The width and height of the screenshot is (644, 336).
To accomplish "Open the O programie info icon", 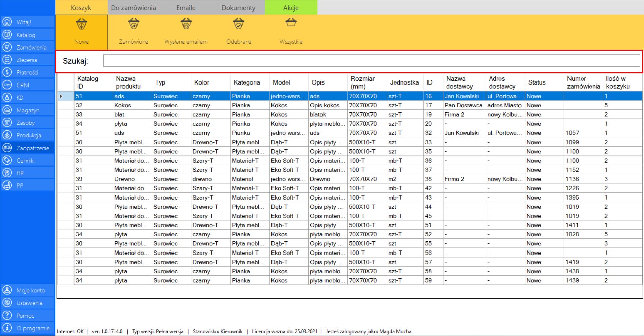I will tap(7, 328).
